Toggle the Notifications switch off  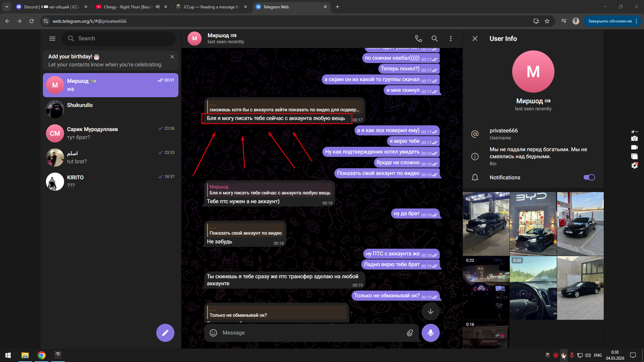pos(589,177)
